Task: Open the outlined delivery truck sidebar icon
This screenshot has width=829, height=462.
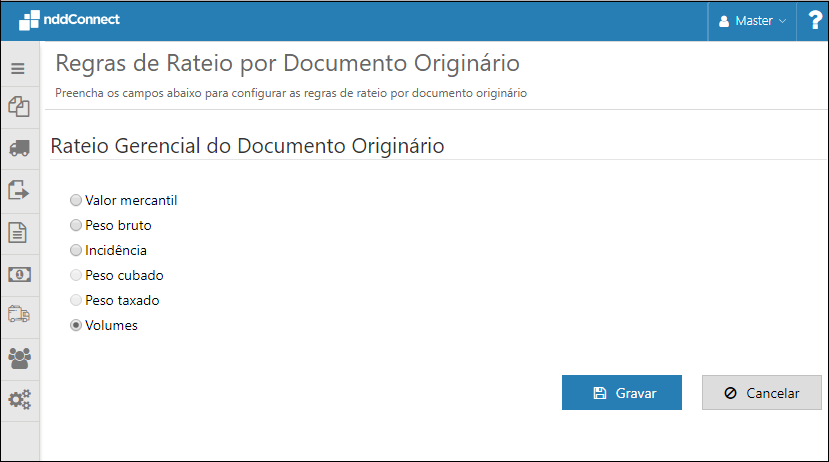Action: pyautogui.click(x=19, y=315)
